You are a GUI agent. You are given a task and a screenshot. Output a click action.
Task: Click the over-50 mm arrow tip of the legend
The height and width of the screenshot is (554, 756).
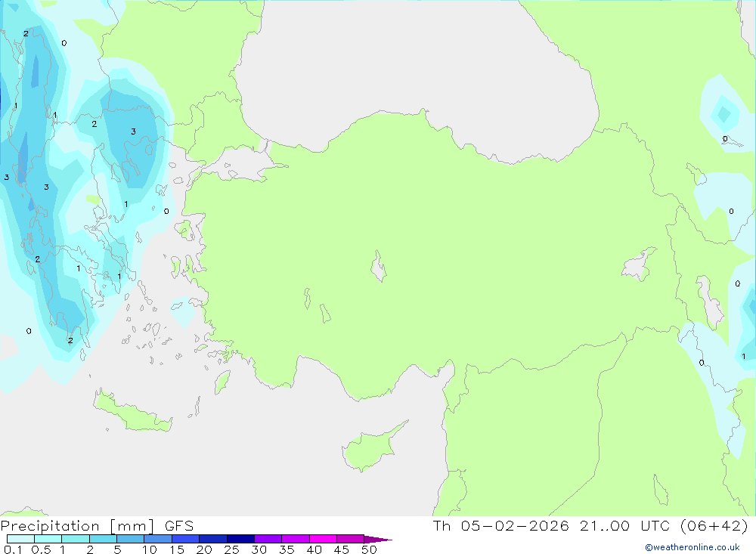(378, 540)
